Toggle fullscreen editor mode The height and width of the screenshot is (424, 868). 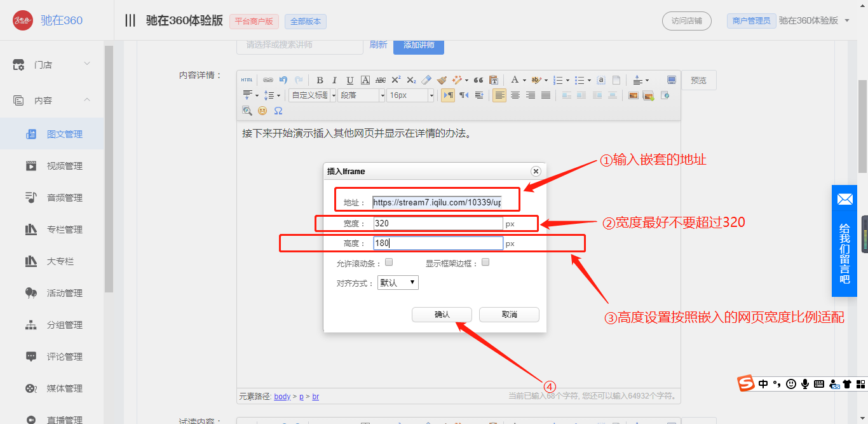tap(672, 80)
